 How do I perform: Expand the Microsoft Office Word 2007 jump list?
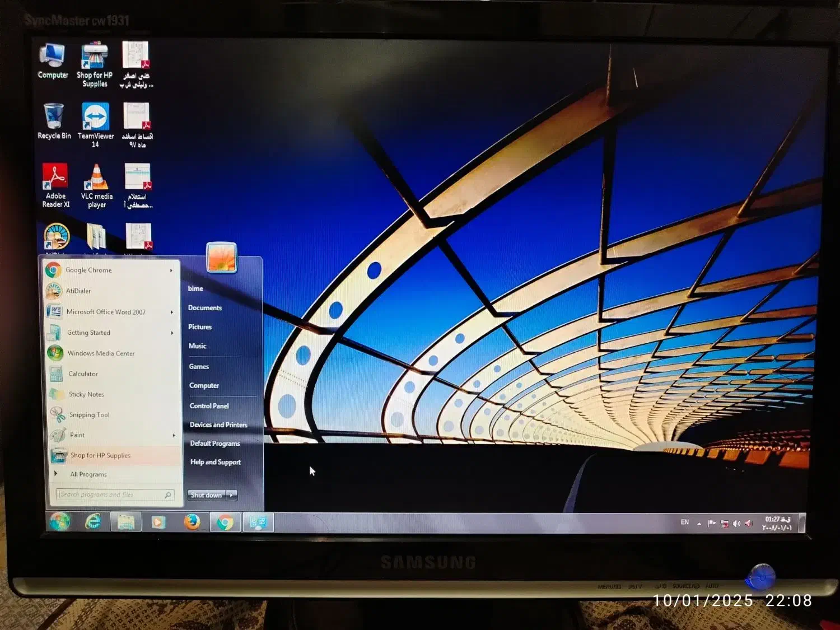[172, 312]
